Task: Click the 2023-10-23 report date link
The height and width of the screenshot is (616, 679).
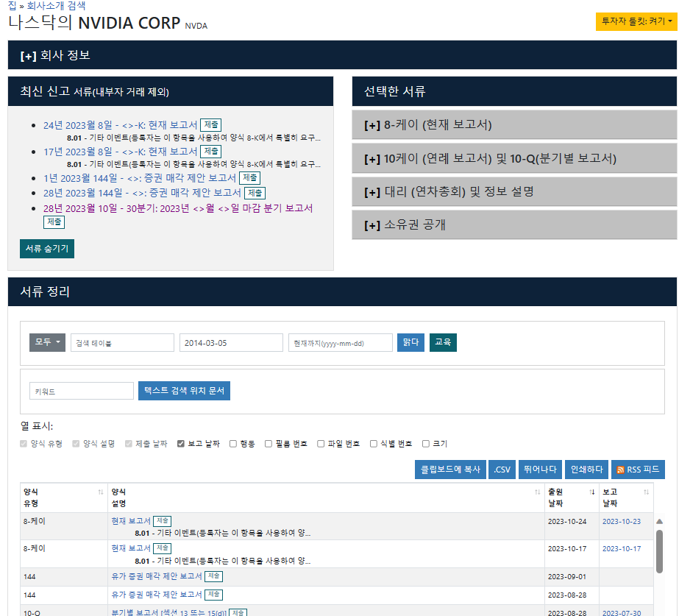Action: click(x=622, y=522)
